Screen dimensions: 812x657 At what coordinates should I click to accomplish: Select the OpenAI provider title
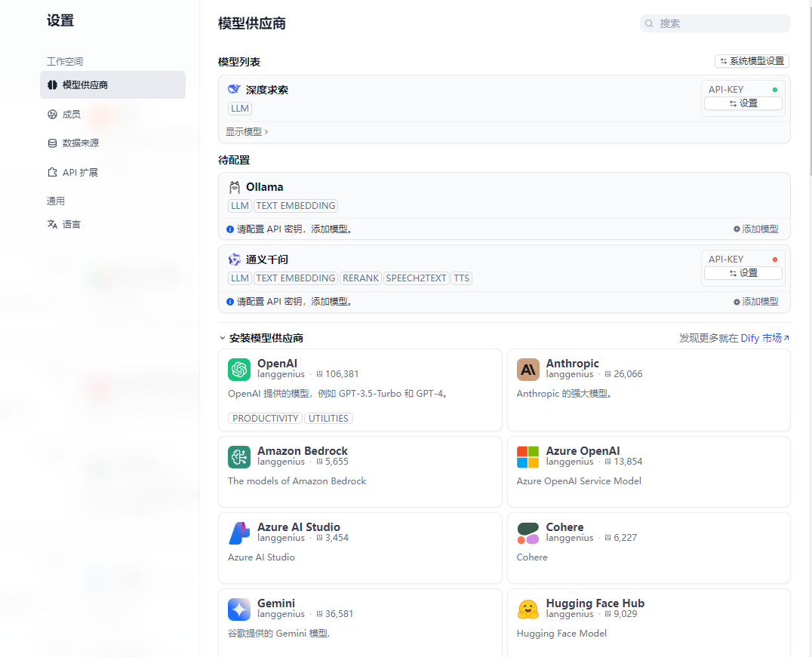(x=277, y=364)
